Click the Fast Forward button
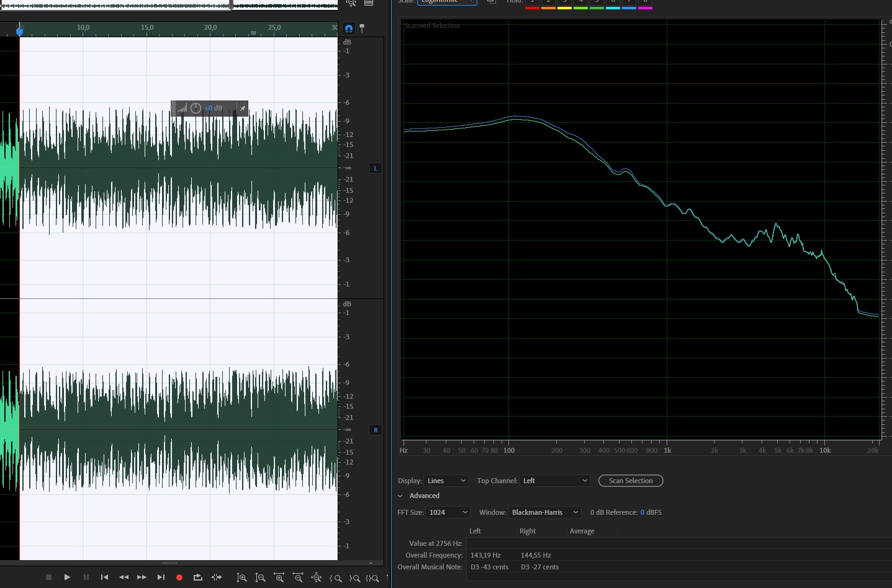Image resolution: width=892 pixels, height=588 pixels. (142, 577)
